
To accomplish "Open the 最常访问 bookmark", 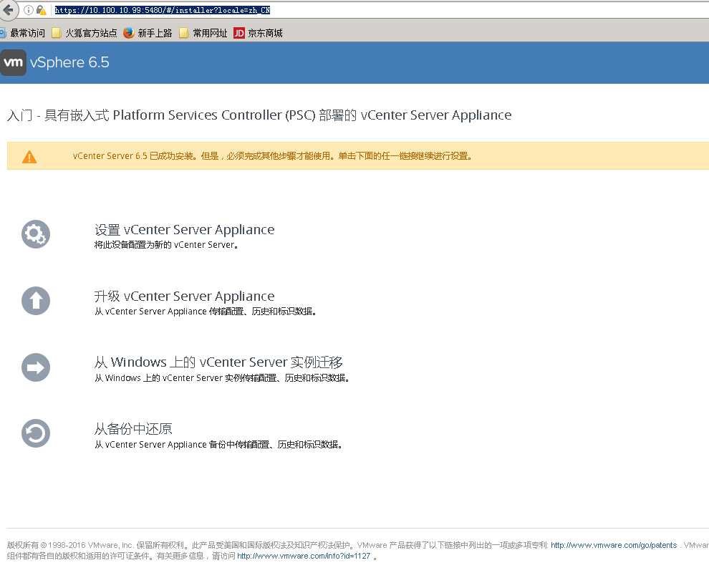I will (x=23, y=33).
